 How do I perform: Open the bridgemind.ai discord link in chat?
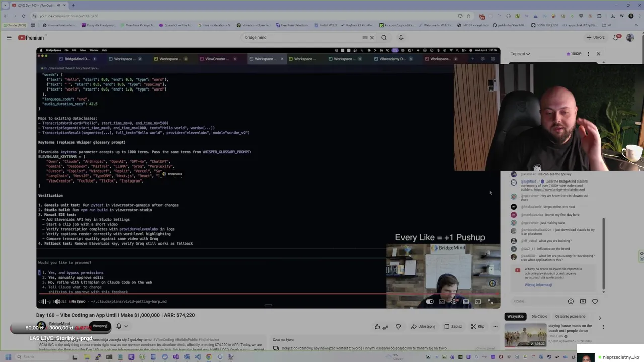point(559,190)
